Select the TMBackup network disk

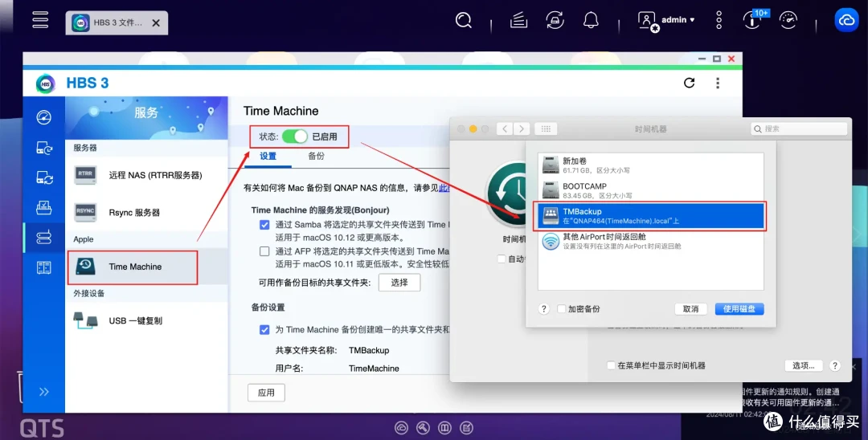click(x=650, y=215)
